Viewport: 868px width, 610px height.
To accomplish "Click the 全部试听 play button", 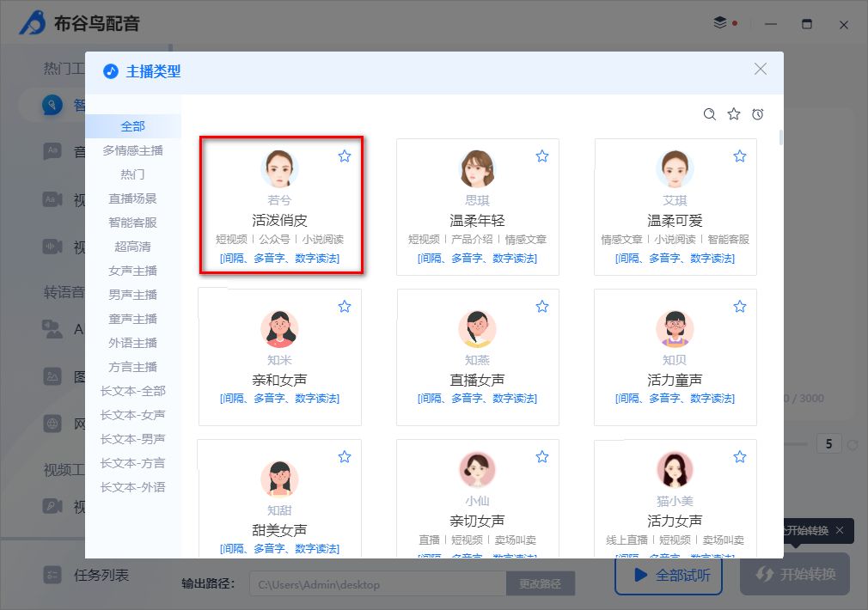I will [x=669, y=575].
